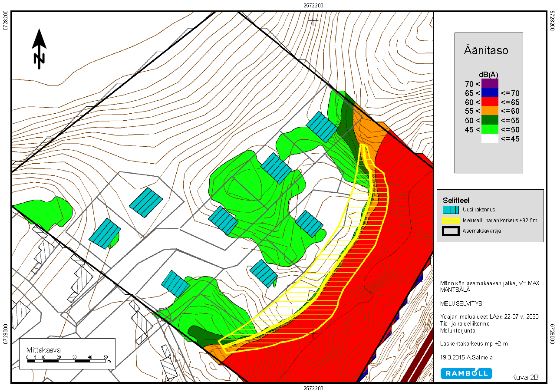Click the Selitteet legend heading

click(x=456, y=201)
